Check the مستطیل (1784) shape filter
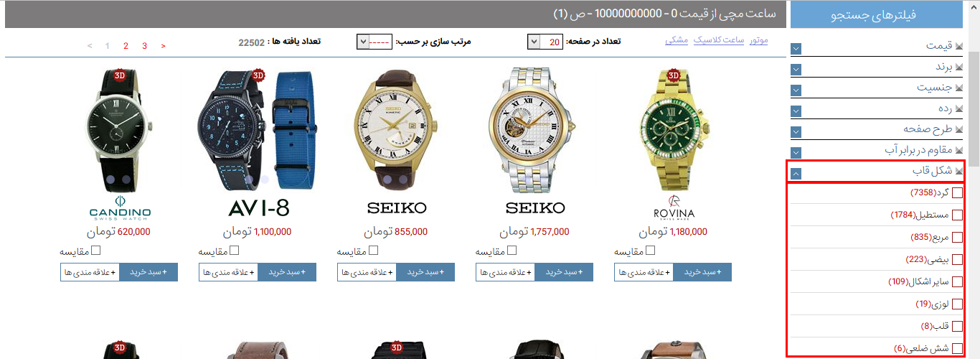Screen dimensions: 980x359 (957, 215)
